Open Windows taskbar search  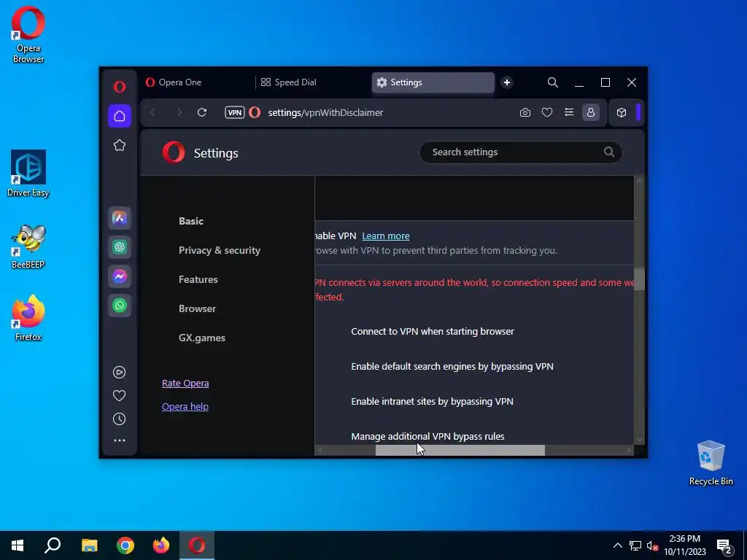pos(53,545)
